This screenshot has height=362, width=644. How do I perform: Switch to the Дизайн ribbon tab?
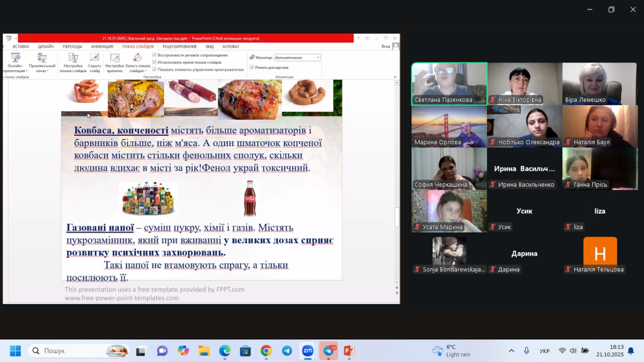pyautogui.click(x=46, y=46)
